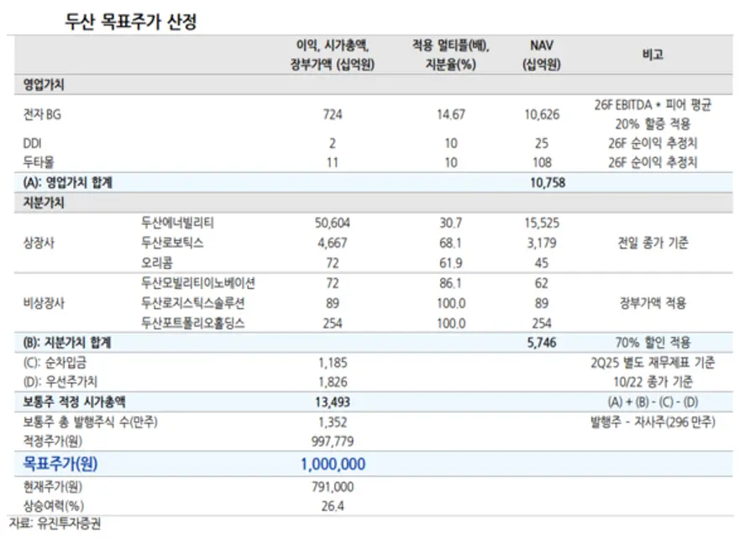Select the '두산모빌리티이노베이션' row label

coord(198,283)
